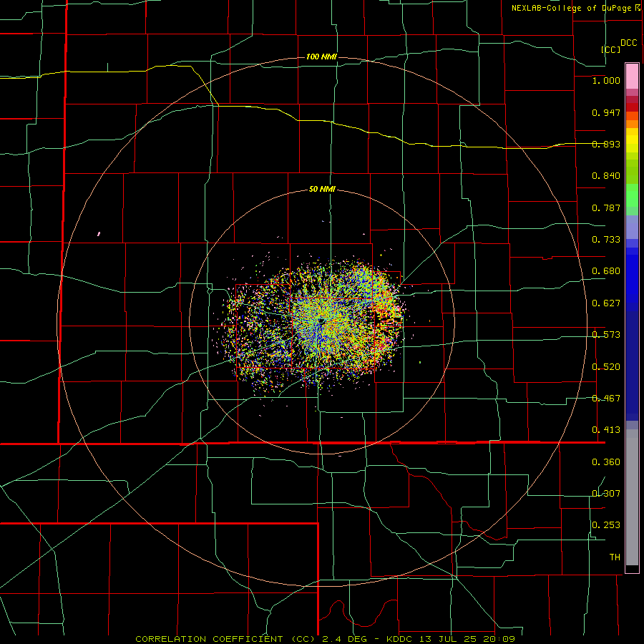644x644 pixels.
Task: Click the 20:09 time stamp
Action: tap(499, 639)
